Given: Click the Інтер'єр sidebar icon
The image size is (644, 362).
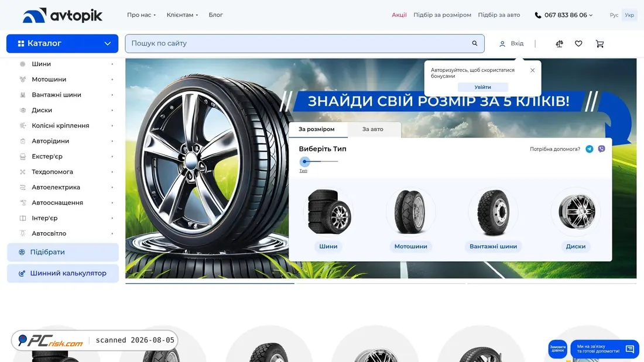Looking at the screenshot, I should 23,218.
